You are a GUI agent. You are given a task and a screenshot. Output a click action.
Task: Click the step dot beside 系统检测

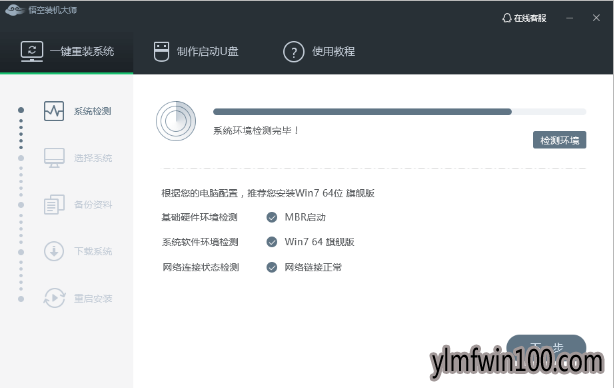[x=21, y=110]
